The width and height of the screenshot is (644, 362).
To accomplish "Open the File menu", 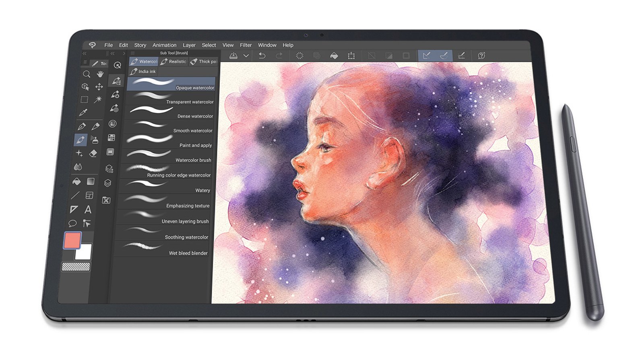I will (108, 45).
